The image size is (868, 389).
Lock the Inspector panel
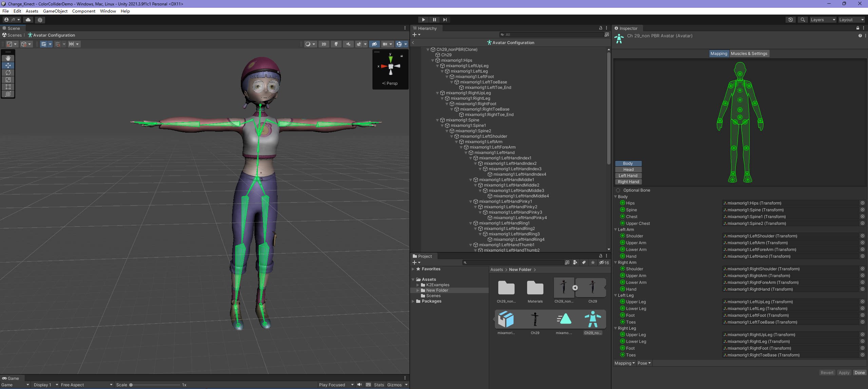coord(858,28)
